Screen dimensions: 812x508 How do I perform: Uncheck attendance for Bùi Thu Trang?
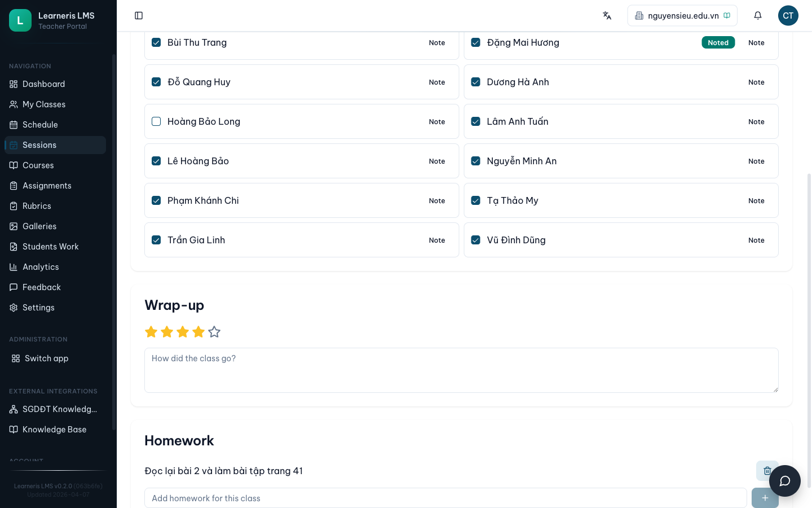[x=156, y=42]
